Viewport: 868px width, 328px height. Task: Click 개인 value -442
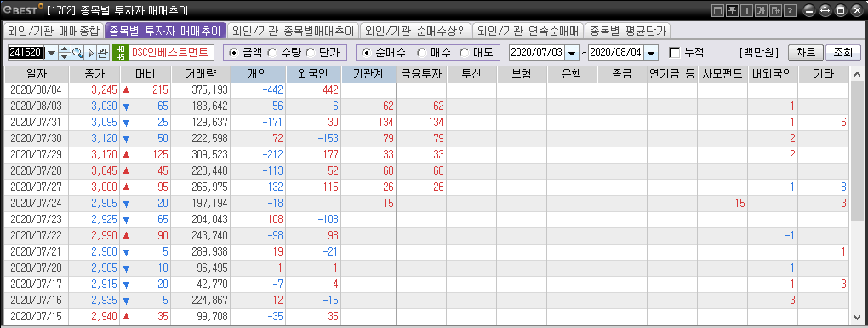point(272,91)
